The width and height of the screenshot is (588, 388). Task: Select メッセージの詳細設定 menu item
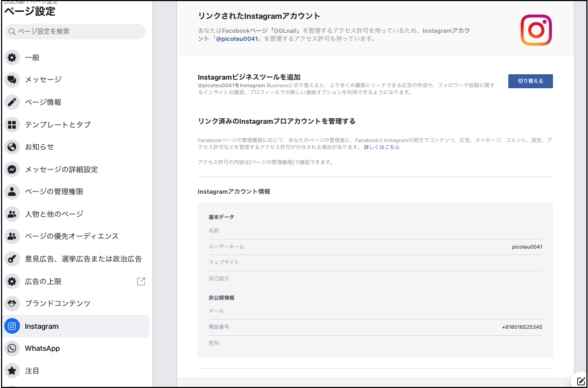(x=76, y=169)
